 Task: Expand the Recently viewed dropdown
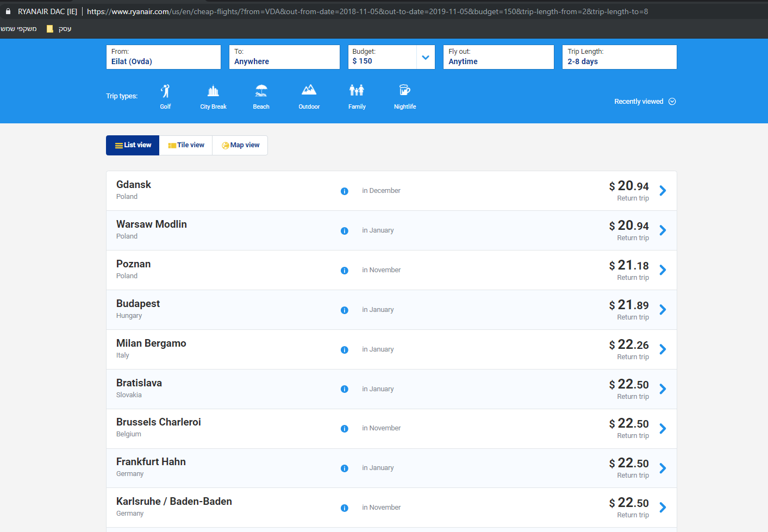point(645,102)
